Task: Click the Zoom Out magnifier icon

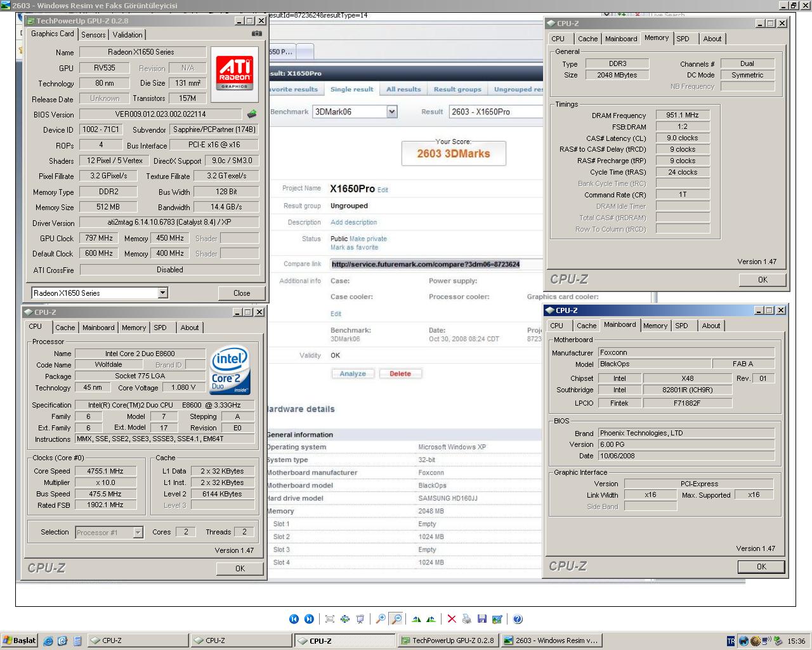Action: pyautogui.click(x=396, y=619)
